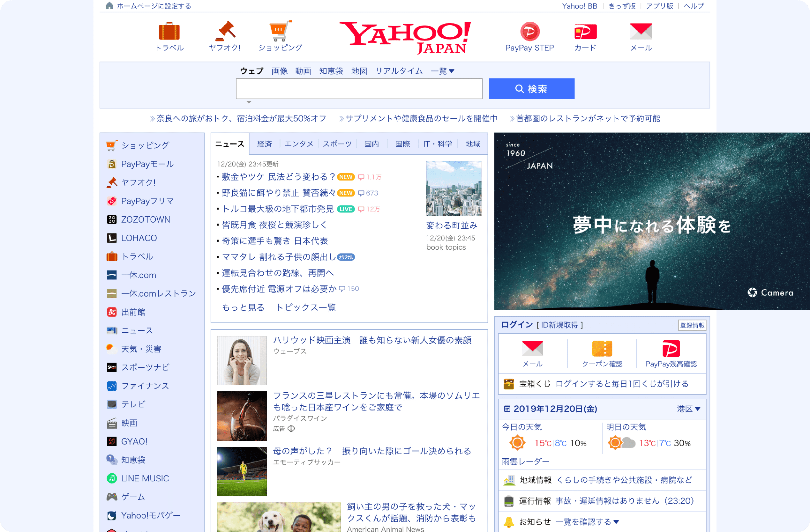The image size is (810, 532).
Task: Open the 港区 location dropdown
Action: coord(688,409)
